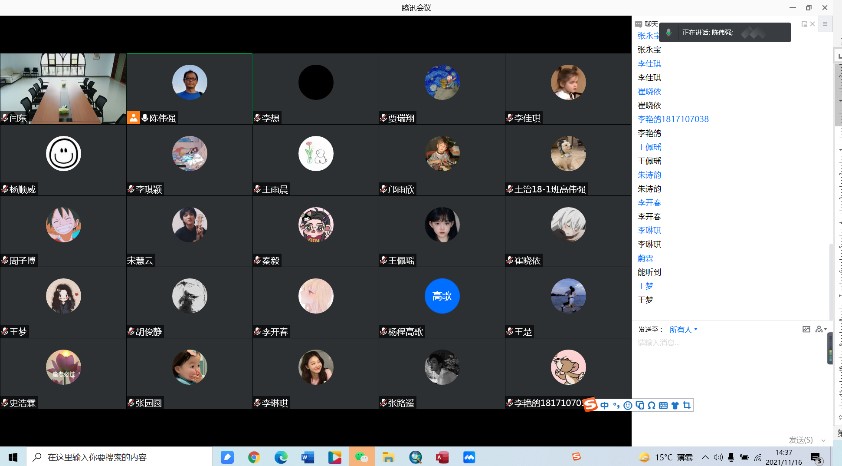
Task: Open Google Chrome from the taskbar
Action: [254, 457]
